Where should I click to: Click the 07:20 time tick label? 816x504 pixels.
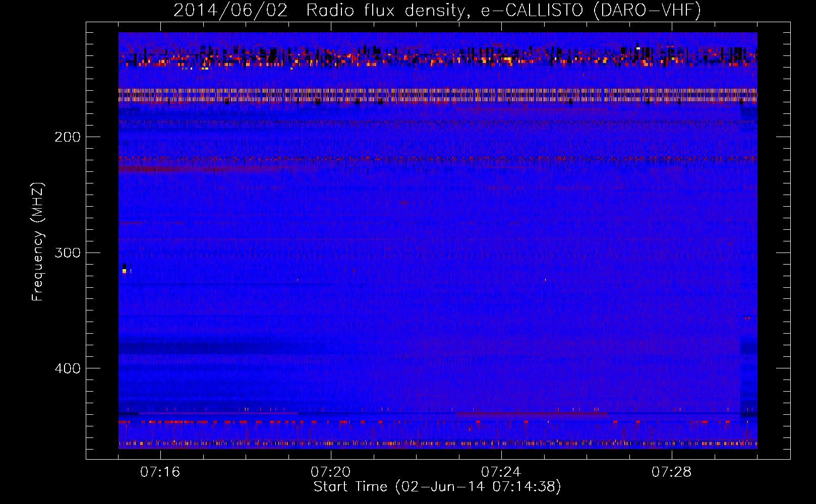(331, 472)
